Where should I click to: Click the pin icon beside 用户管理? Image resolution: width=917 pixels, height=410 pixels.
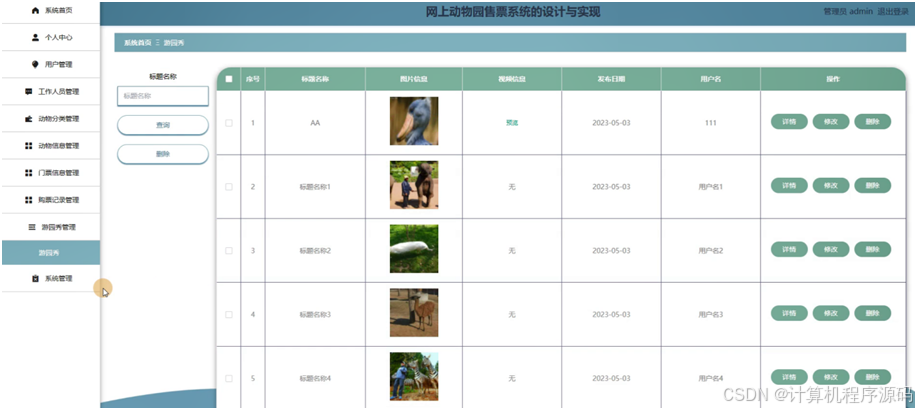coord(35,64)
